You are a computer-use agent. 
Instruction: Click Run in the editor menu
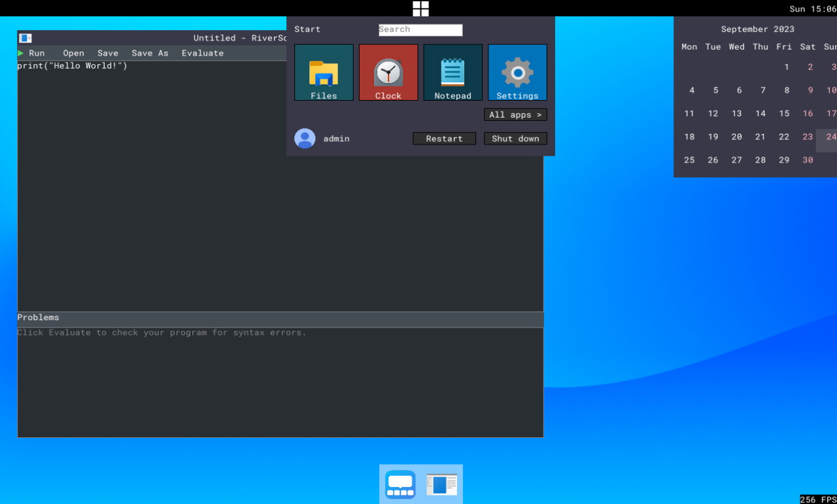click(x=37, y=53)
